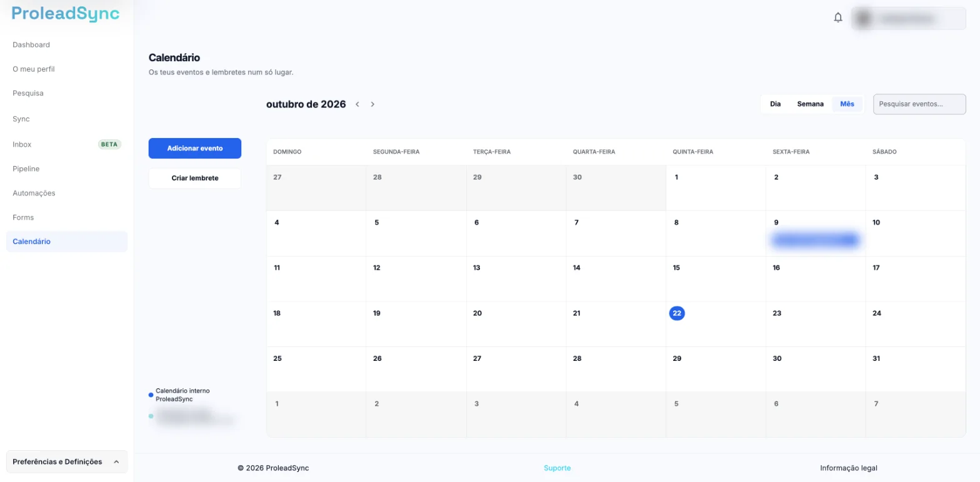This screenshot has width=980, height=482.
Task: Open the Suporte link
Action: point(557,468)
